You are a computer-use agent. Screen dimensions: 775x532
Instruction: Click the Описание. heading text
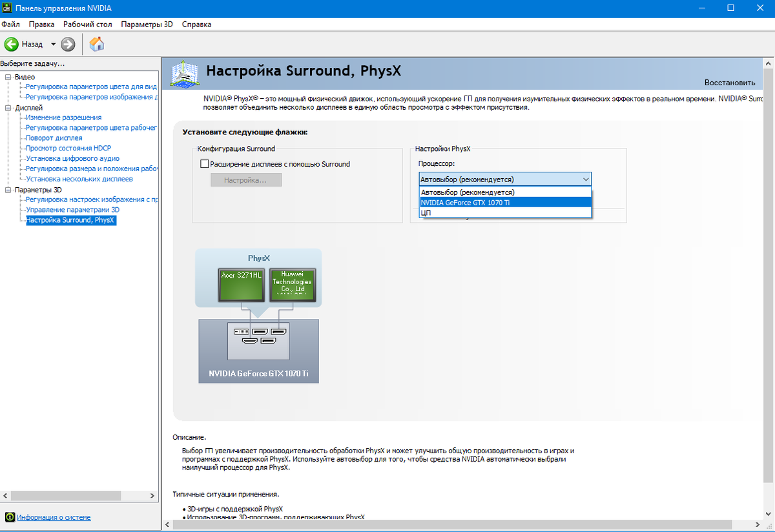point(189,437)
